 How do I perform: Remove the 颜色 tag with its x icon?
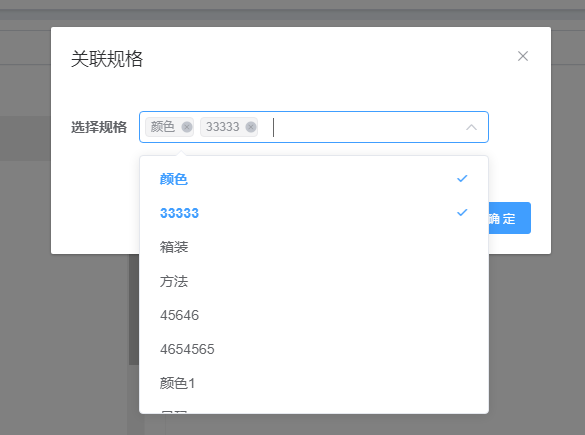point(187,127)
